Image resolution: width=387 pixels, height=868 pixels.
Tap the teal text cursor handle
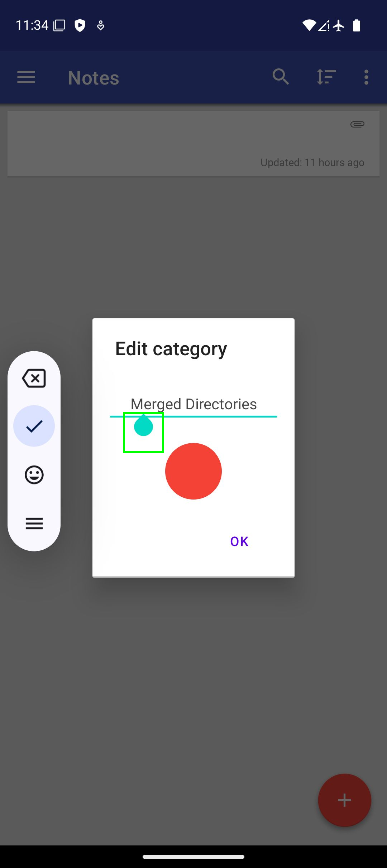pyautogui.click(x=143, y=427)
